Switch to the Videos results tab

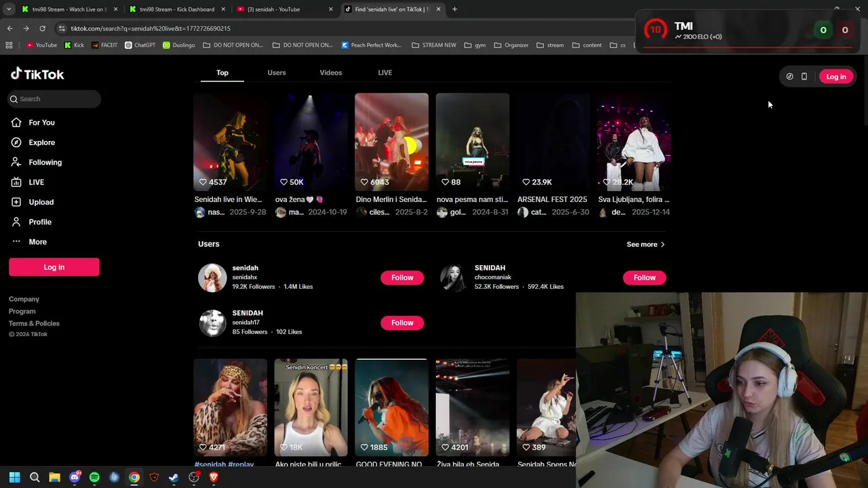[x=331, y=73]
